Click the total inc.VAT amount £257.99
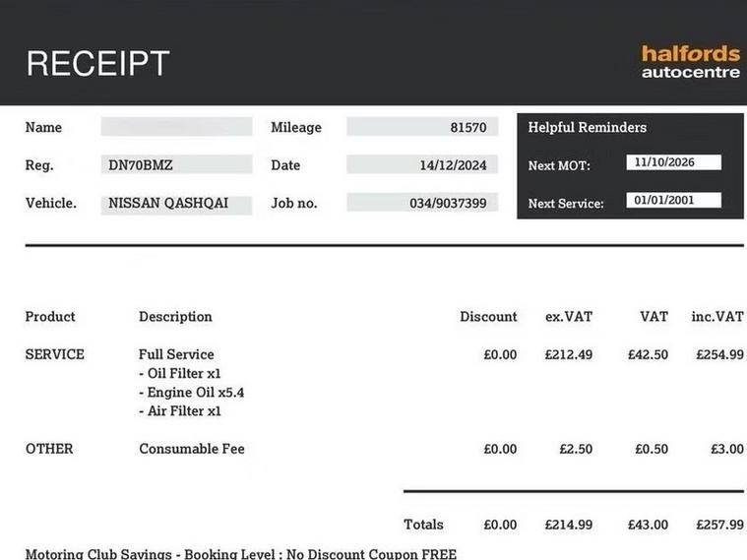The image size is (747, 560). click(x=719, y=526)
